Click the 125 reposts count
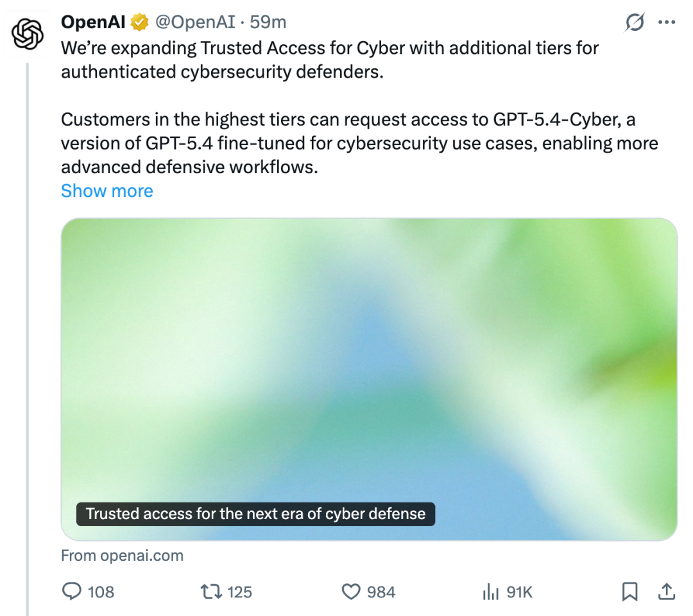 pyautogui.click(x=240, y=592)
